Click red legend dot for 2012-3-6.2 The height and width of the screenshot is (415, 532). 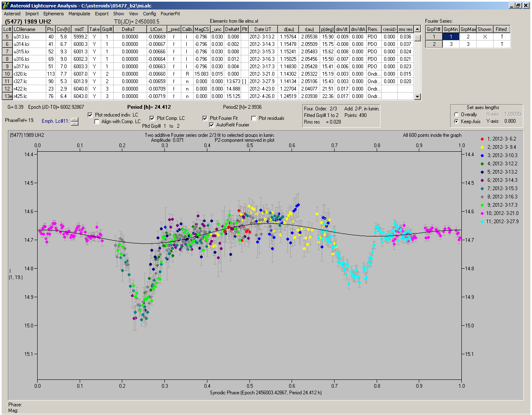[x=482, y=139]
